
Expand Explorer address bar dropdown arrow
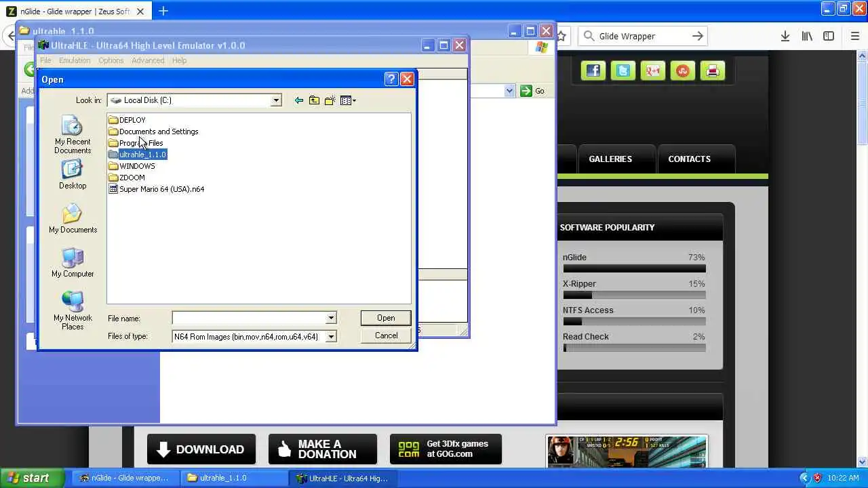[x=509, y=91]
